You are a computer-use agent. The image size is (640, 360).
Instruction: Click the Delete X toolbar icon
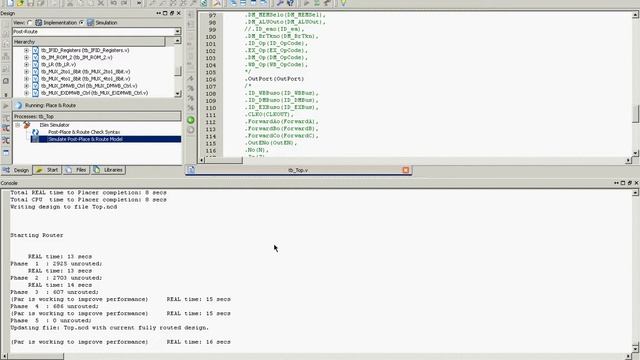click(101, 3)
